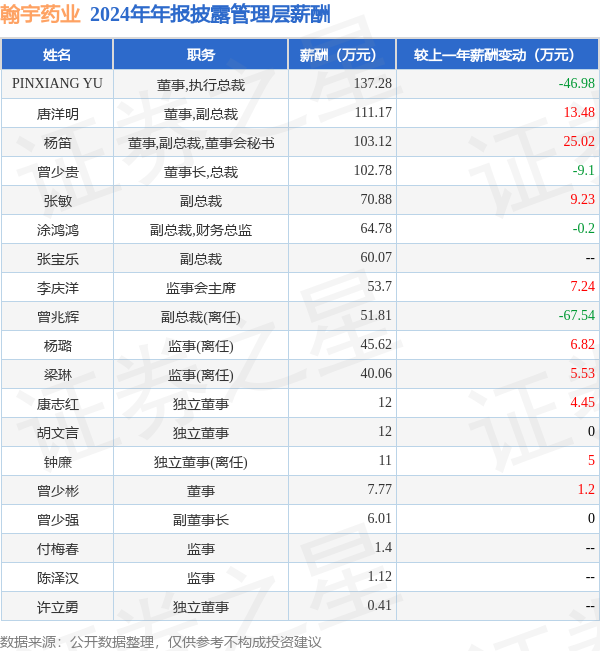
Task: Click the change value -46.98
Action: (x=576, y=83)
